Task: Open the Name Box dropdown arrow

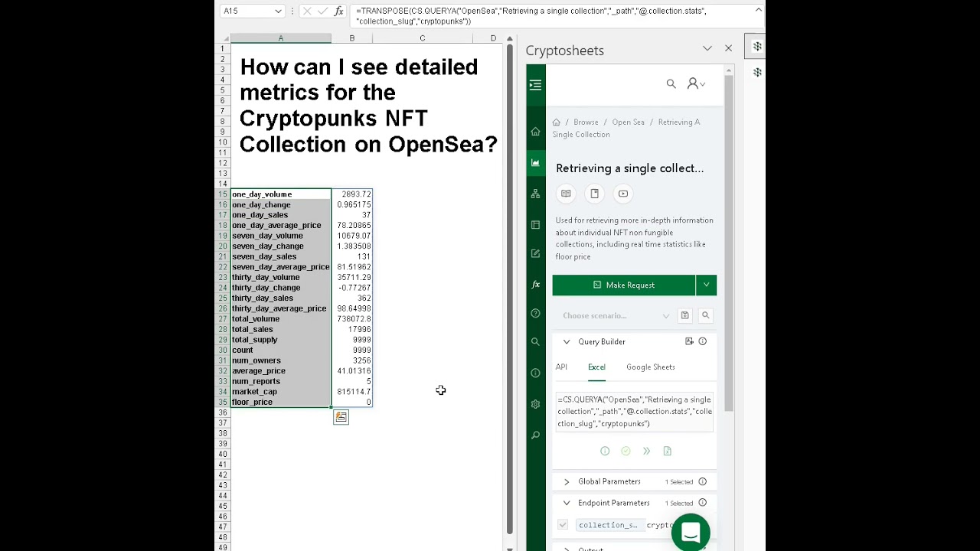Action: click(x=278, y=11)
